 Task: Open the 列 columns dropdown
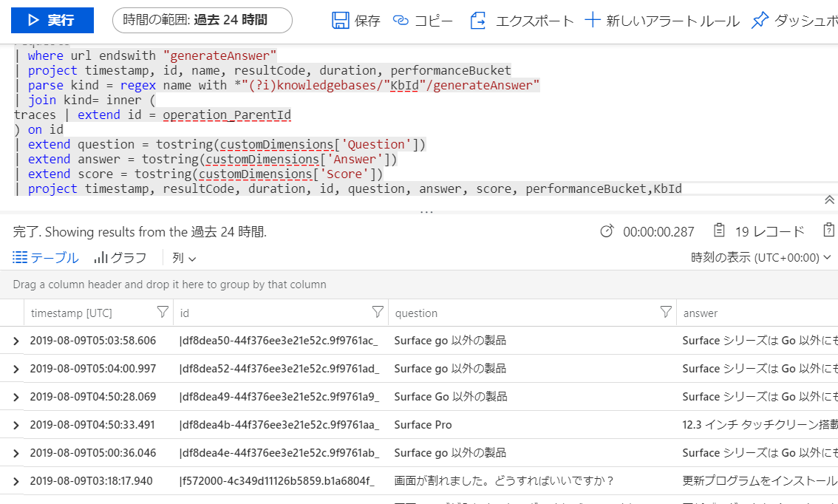[185, 258]
